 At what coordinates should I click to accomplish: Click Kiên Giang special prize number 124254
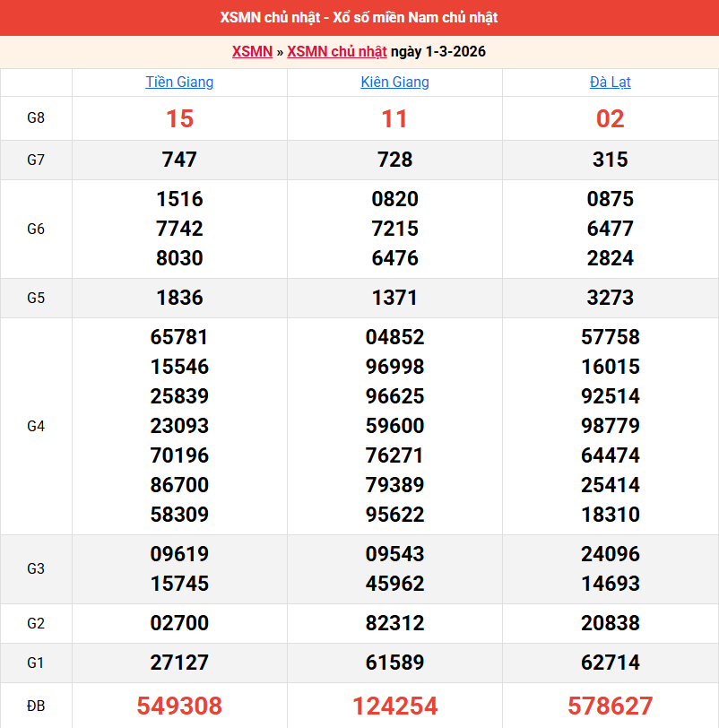click(394, 706)
